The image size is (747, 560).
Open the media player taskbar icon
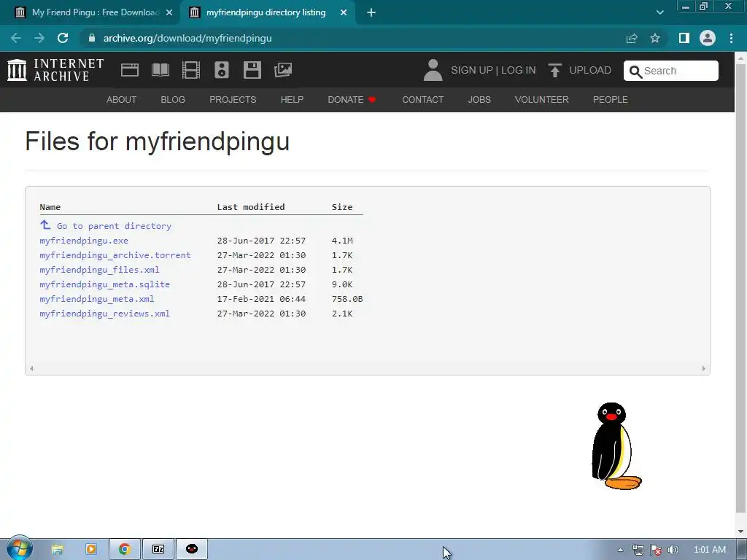click(90, 549)
